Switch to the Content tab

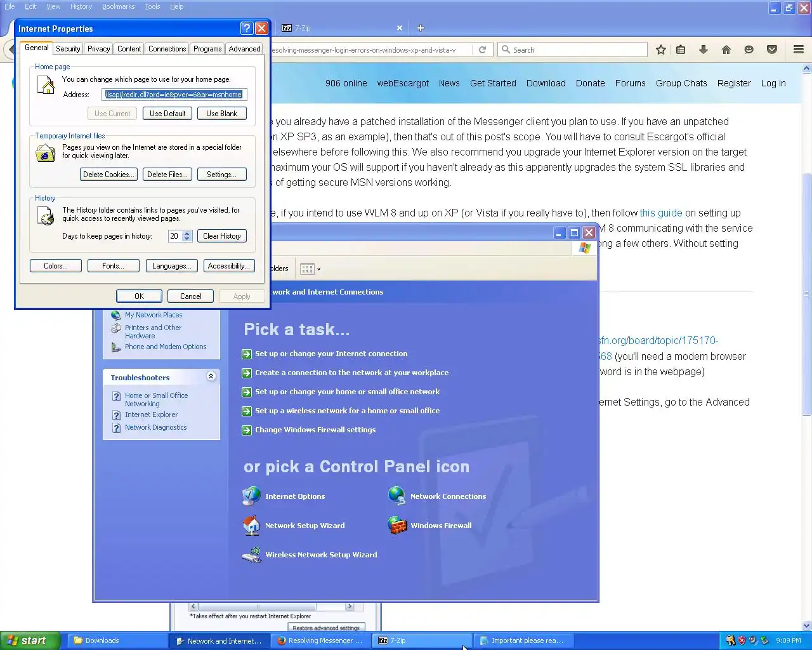point(129,49)
